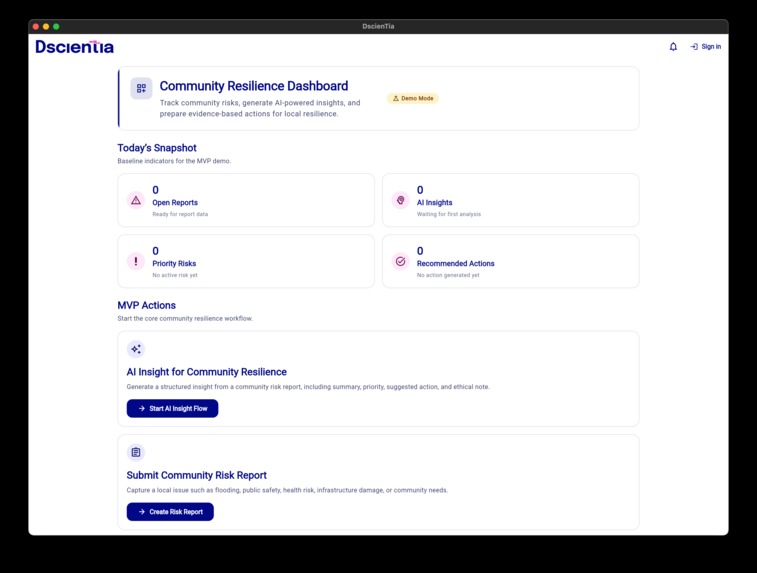Screen dimensions: 757x573
Task: Click AI Insight for Community Resilience title
Action: (x=207, y=372)
